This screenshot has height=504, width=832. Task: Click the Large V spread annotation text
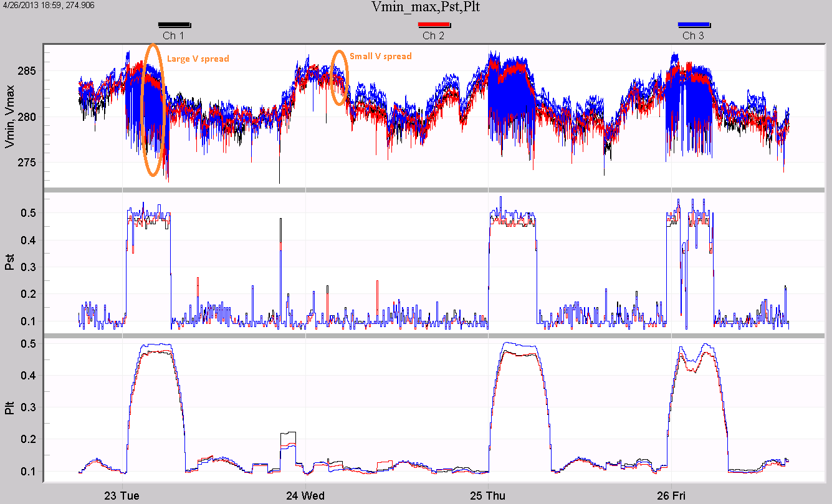pos(198,59)
